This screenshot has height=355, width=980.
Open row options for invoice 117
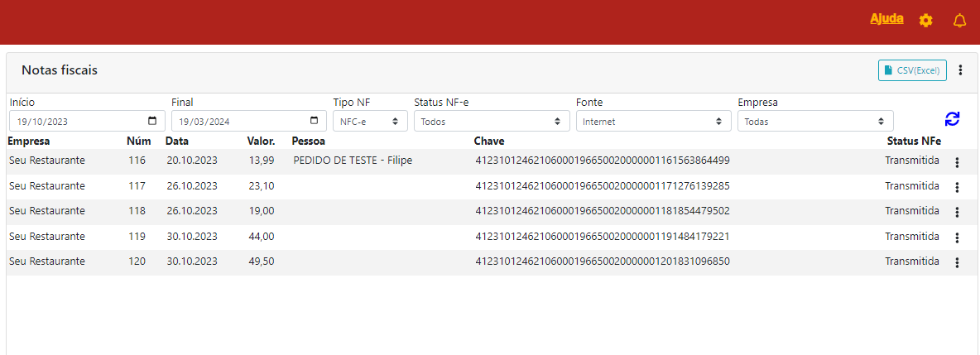click(957, 188)
